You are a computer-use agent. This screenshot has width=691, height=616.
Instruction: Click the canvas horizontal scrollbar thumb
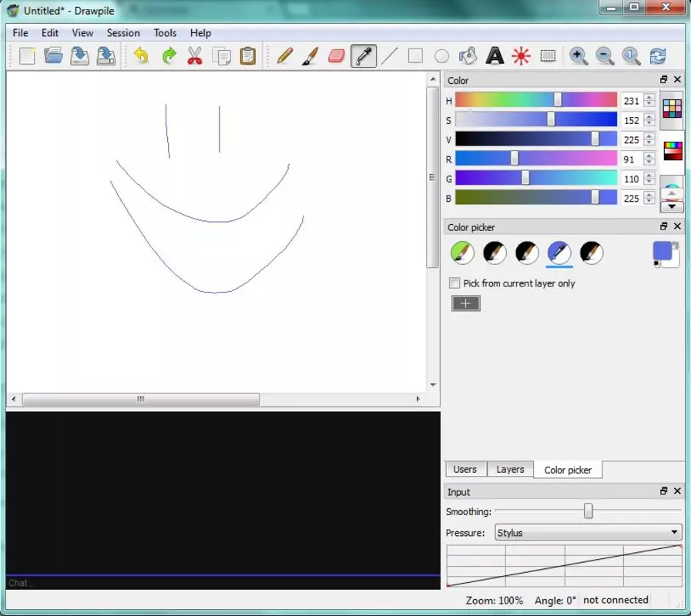click(140, 399)
